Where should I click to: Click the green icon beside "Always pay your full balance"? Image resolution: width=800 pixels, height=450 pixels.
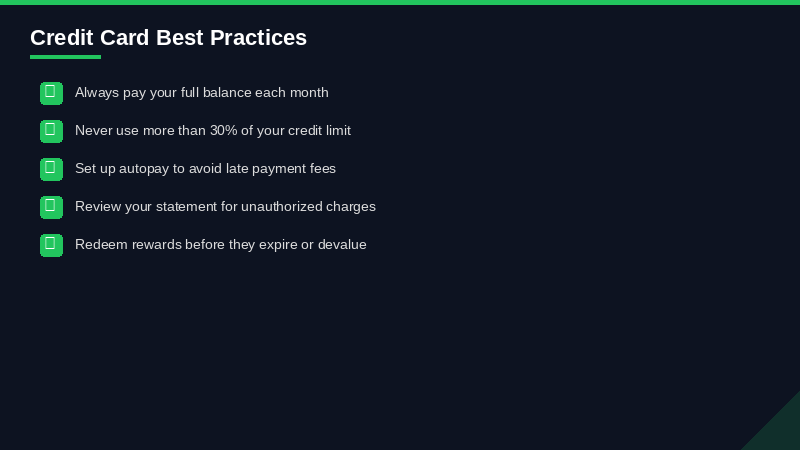[51, 93]
